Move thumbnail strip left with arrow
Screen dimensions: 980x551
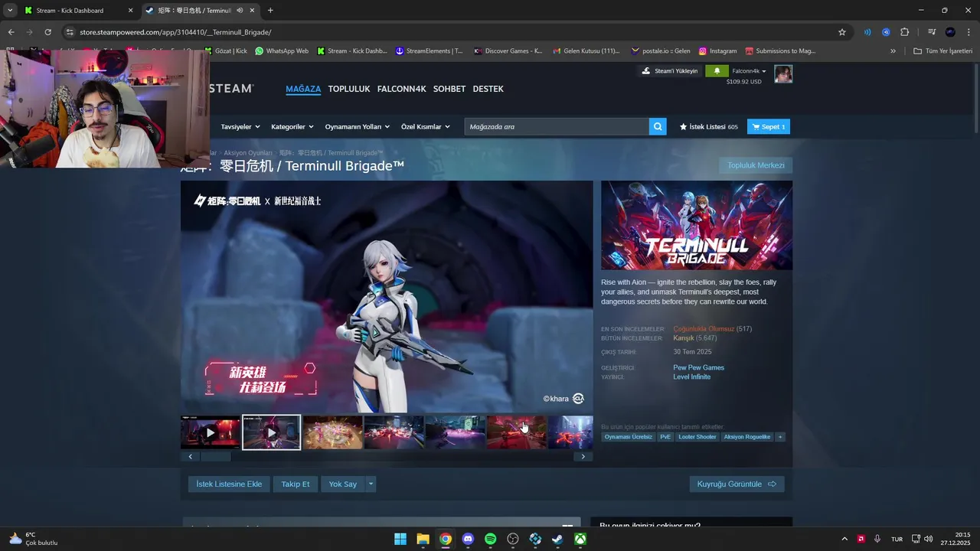pos(190,457)
